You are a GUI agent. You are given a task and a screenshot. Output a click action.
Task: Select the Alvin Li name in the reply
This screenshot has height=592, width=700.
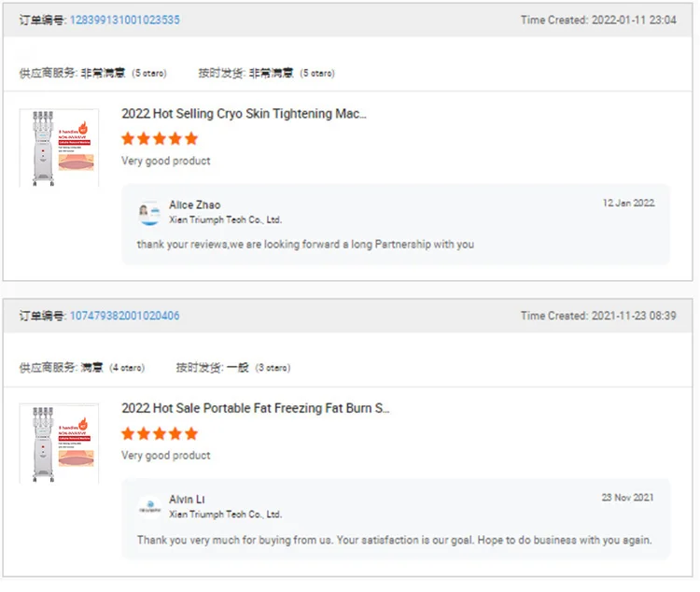tap(188, 500)
